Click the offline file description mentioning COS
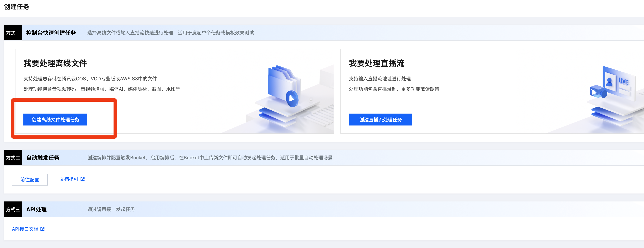Image resolution: width=644 pixels, height=248 pixels. click(x=90, y=79)
